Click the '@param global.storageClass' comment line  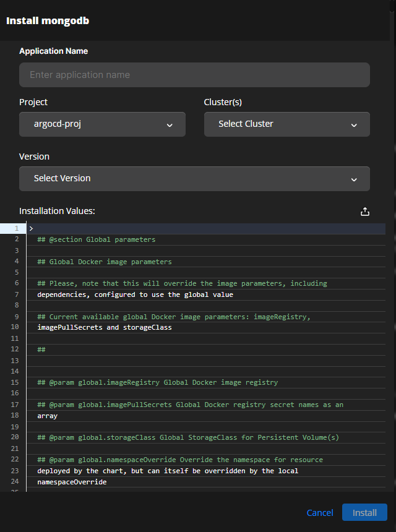(x=188, y=437)
